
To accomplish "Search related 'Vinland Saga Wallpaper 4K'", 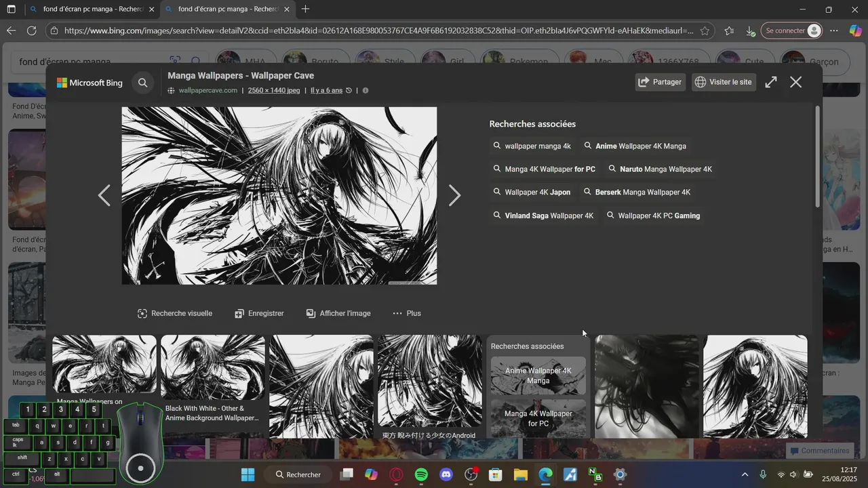I will [544, 216].
